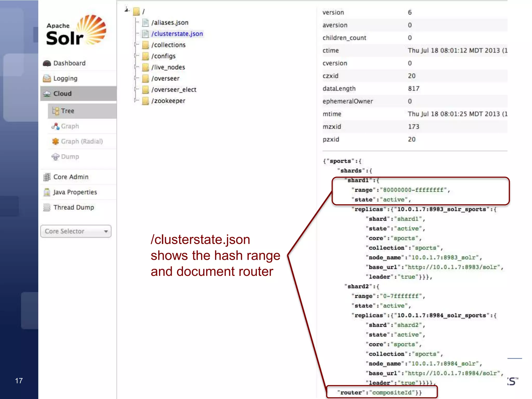Select the /configs tree label

163,56
